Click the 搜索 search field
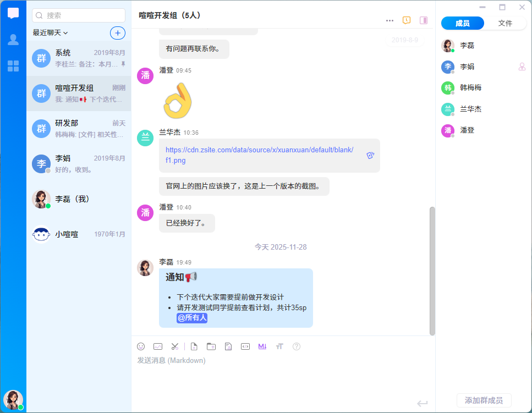Screen dimensions: 532x413 tap(78, 15)
